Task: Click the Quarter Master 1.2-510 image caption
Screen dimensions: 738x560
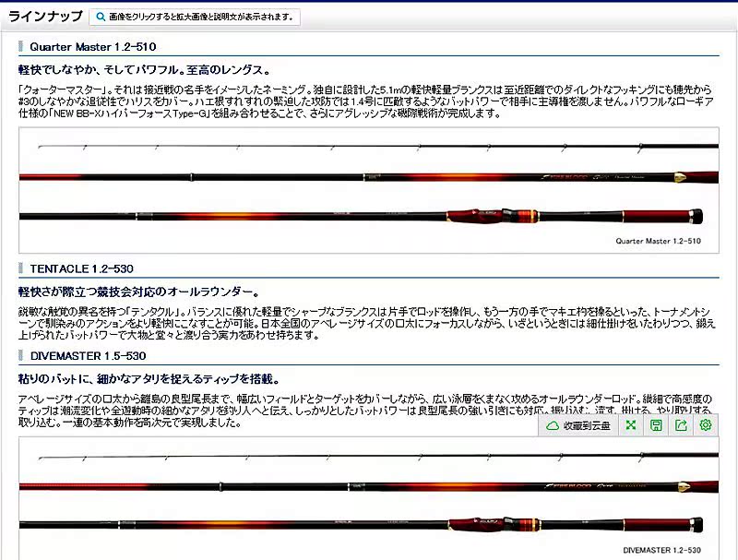Action: pyautogui.click(x=658, y=241)
